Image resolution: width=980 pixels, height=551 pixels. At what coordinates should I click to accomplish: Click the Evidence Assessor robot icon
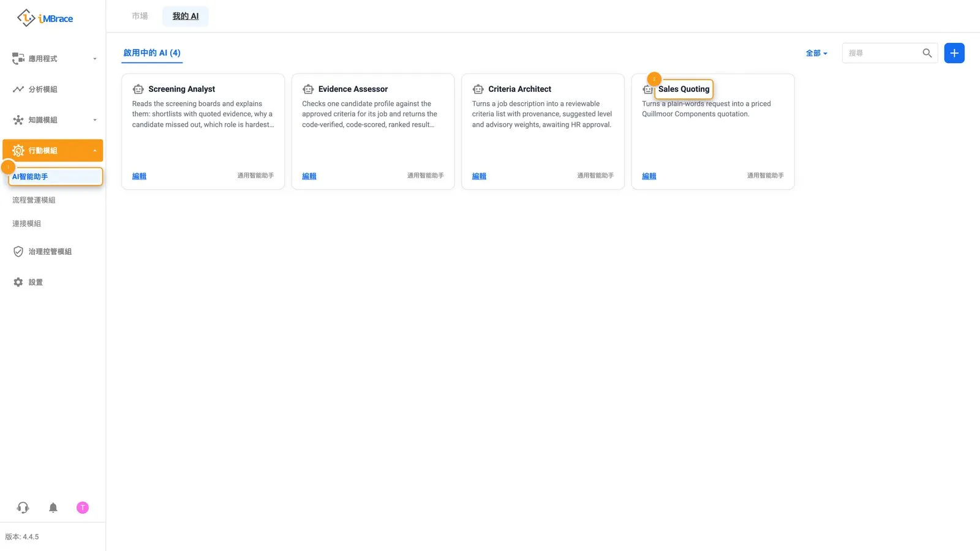308,89
